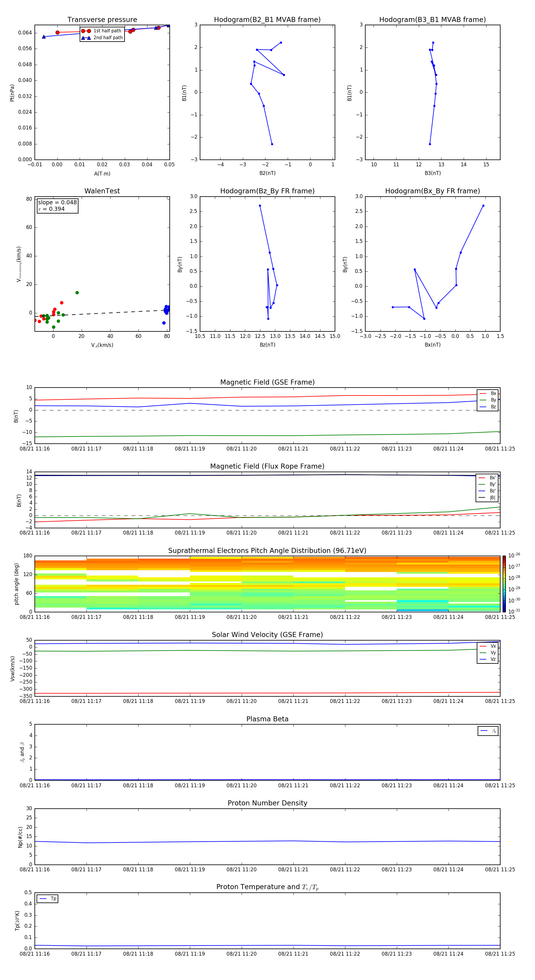This screenshot has height=980, width=535.
Task: Click the 'Solar Wind Velocity (GSE Frame)' title
Action: point(267,635)
